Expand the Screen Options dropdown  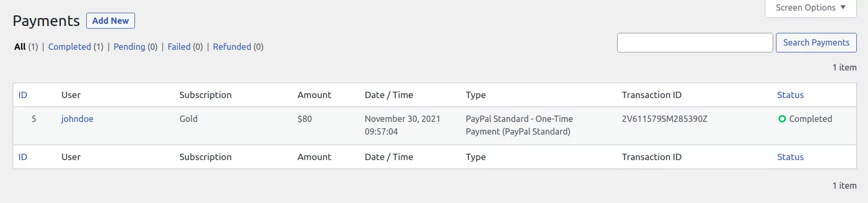[810, 8]
